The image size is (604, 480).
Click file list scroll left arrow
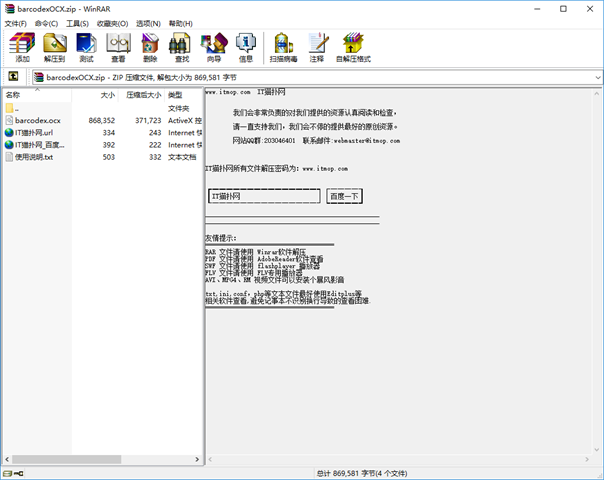(7, 459)
